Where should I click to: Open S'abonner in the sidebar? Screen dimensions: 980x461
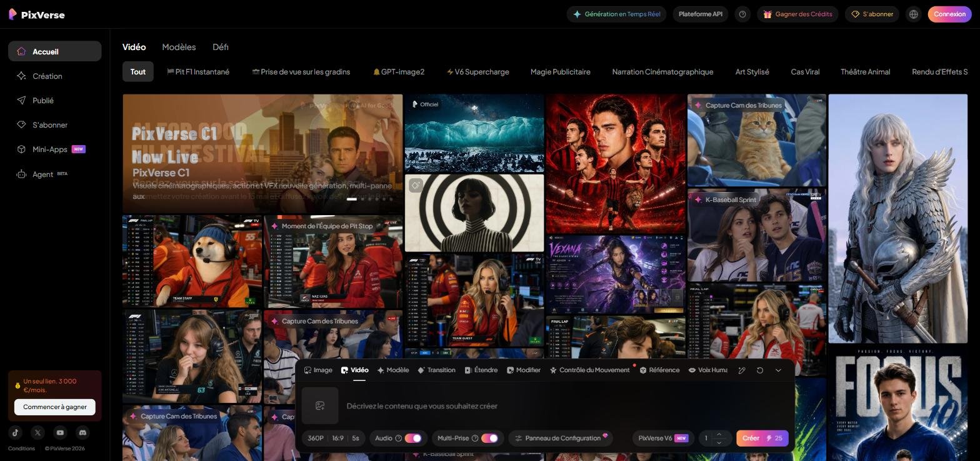[55, 124]
